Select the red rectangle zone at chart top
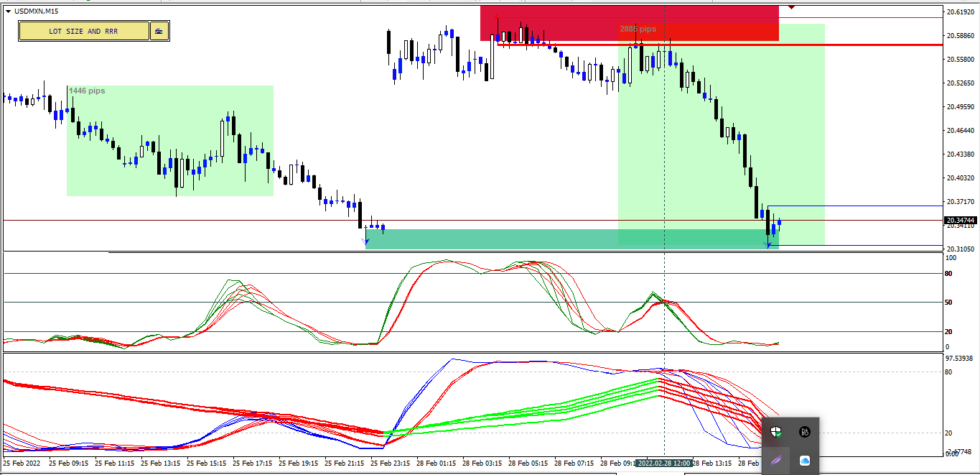 tap(629, 23)
